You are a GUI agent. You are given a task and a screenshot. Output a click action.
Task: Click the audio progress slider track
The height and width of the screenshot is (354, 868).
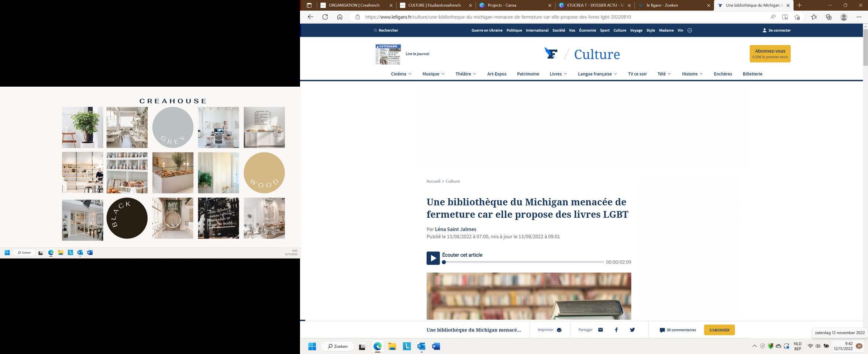coord(523,262)
